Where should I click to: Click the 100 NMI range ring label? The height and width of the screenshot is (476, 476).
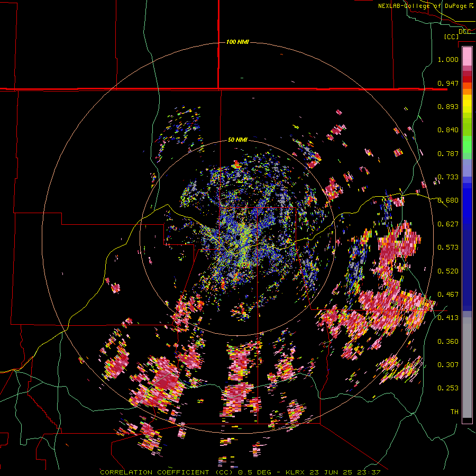[x=237, y=42]
